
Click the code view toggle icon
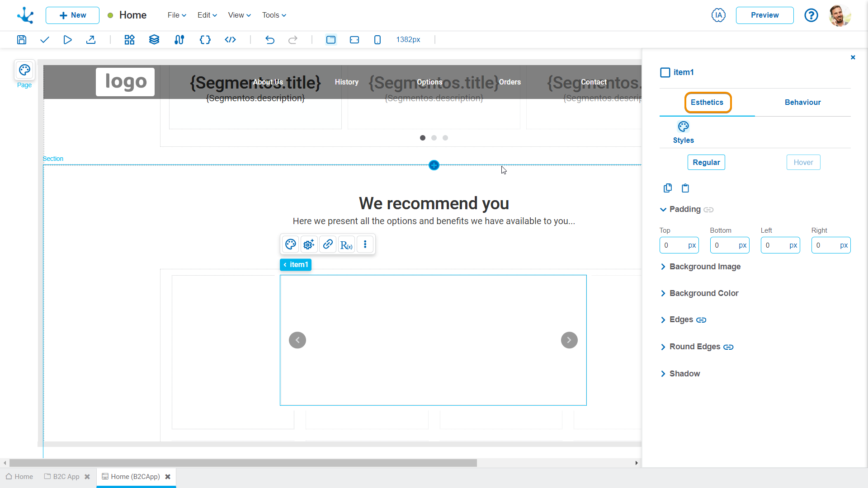click(231, 39)
